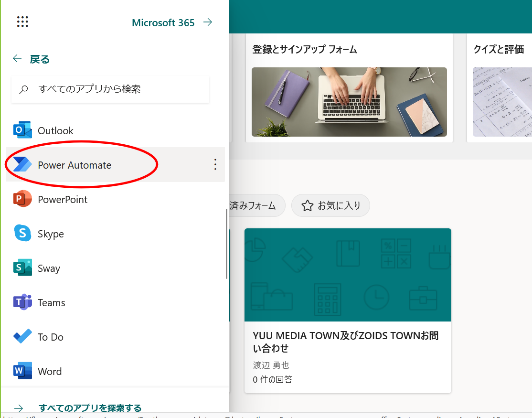Image resolution: width=532 pixels, height=418 pixels.
Task: Open the app launcher waffle icon
Action: pos(22,21)
